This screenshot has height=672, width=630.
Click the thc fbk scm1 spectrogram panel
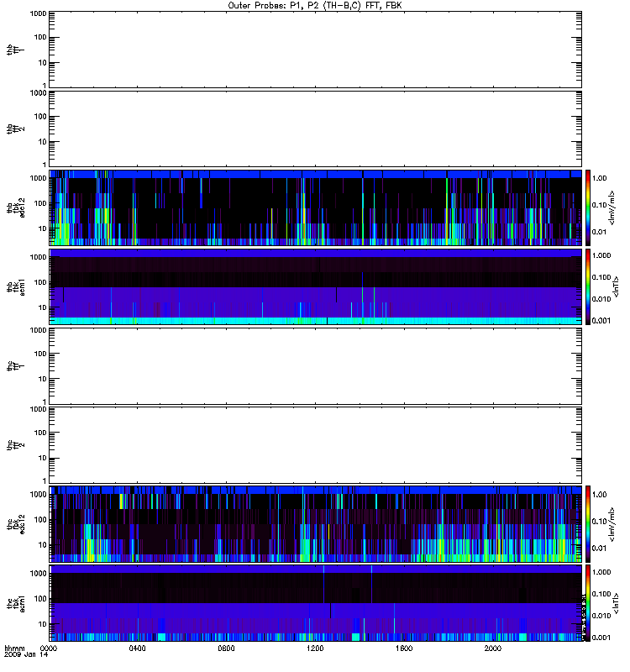[316, 603]
